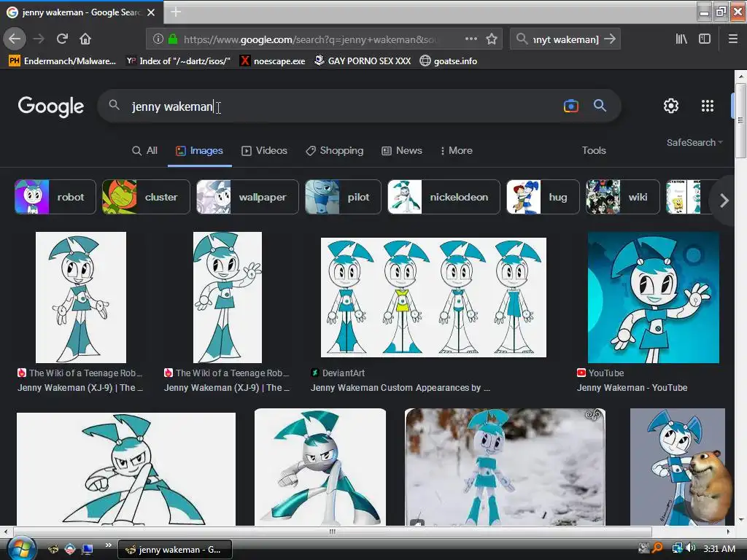Filter images by the hug chip
747x560 pixels.
pos(543,197)
